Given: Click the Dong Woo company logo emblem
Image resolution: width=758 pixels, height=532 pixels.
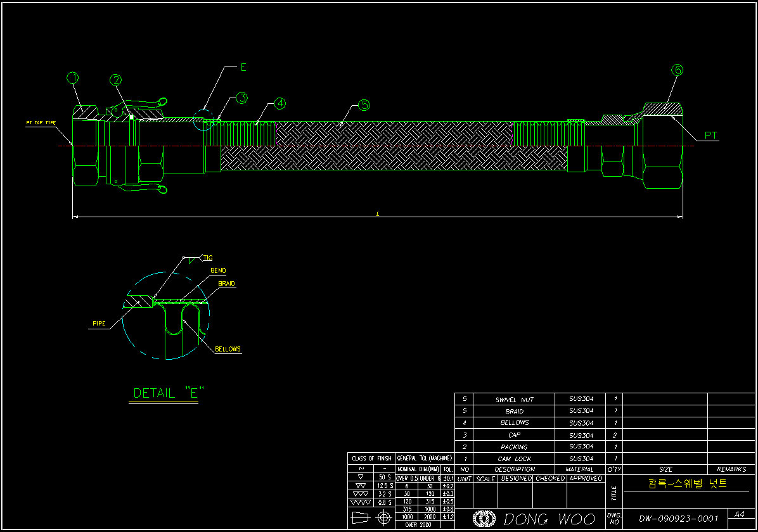Looking at the screenshot, I should (484, 519).
